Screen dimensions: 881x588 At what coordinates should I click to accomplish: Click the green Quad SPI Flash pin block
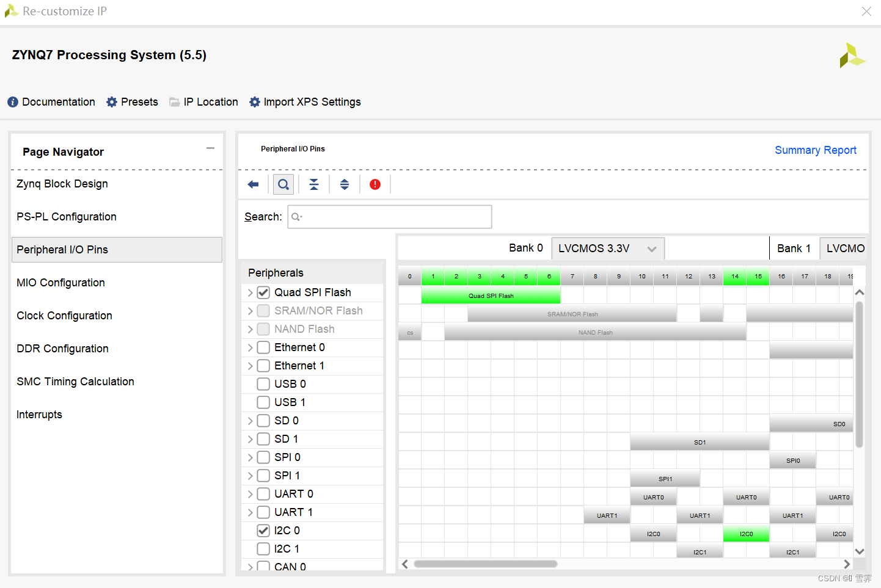(x=491, y=296)
